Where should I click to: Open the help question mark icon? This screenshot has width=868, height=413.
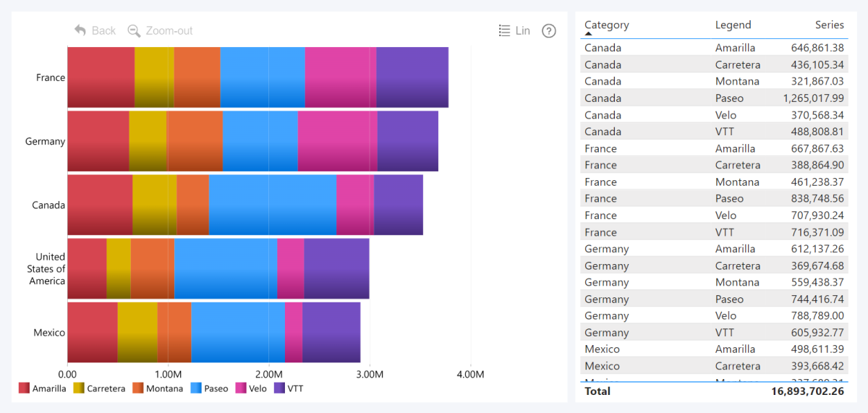click(549, 30)
